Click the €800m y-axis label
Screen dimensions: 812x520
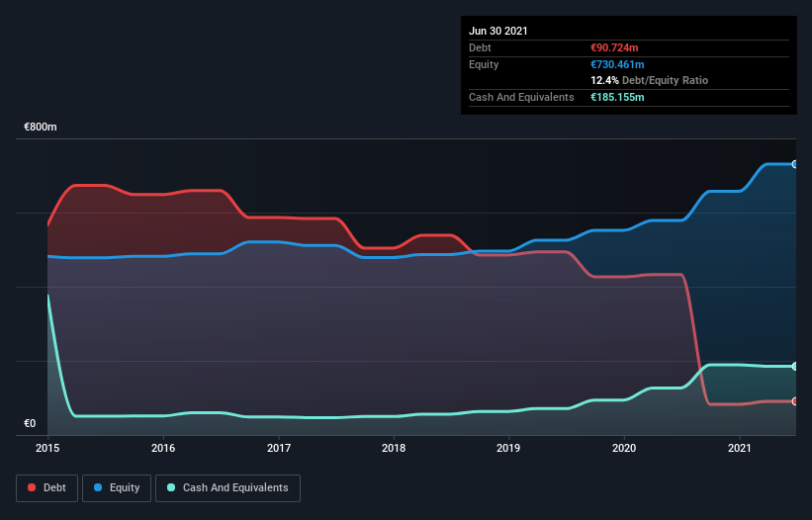coord(41,127)
